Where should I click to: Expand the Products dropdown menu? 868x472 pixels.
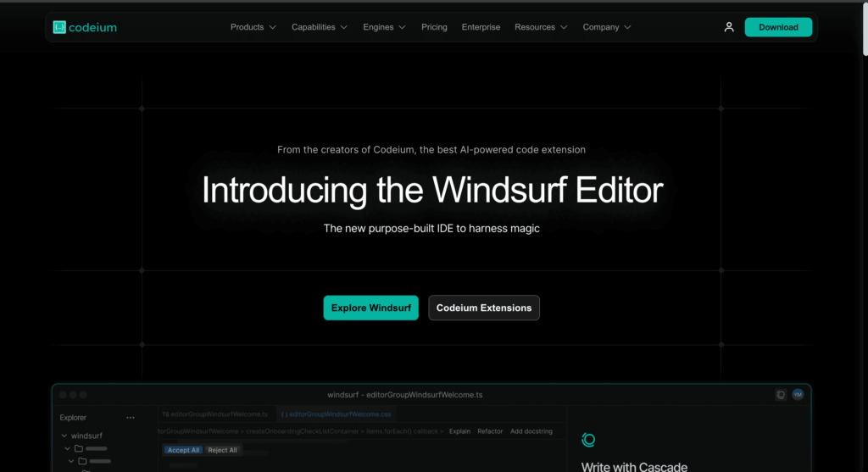pyautogui.click(x=253, y=27)
